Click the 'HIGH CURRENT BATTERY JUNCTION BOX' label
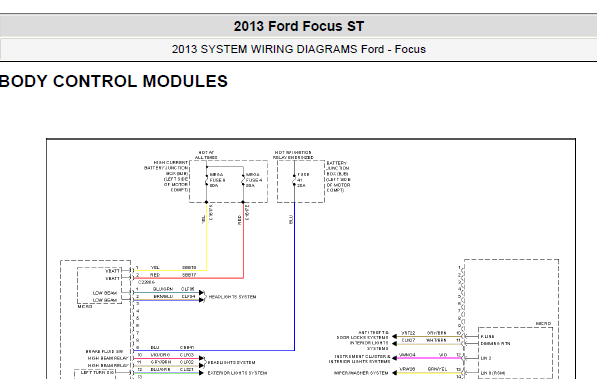This screenshot has width=597, height=379. (x=166, y=176)
